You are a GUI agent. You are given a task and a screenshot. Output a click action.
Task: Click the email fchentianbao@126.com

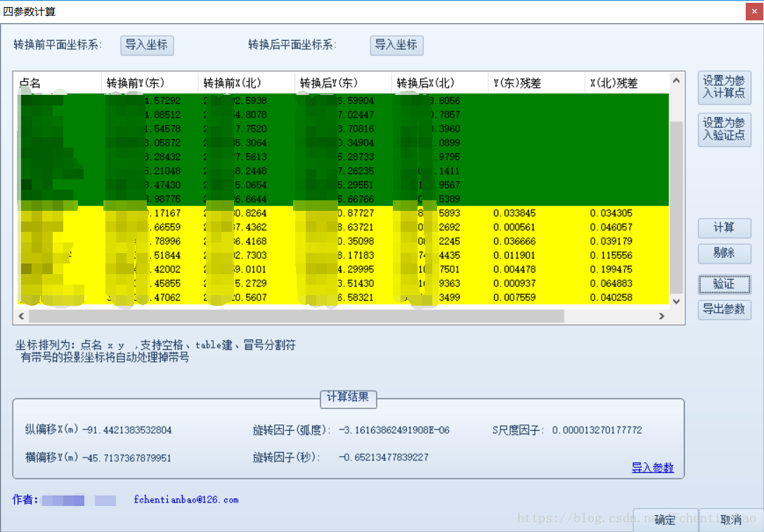tap(186, 500)
